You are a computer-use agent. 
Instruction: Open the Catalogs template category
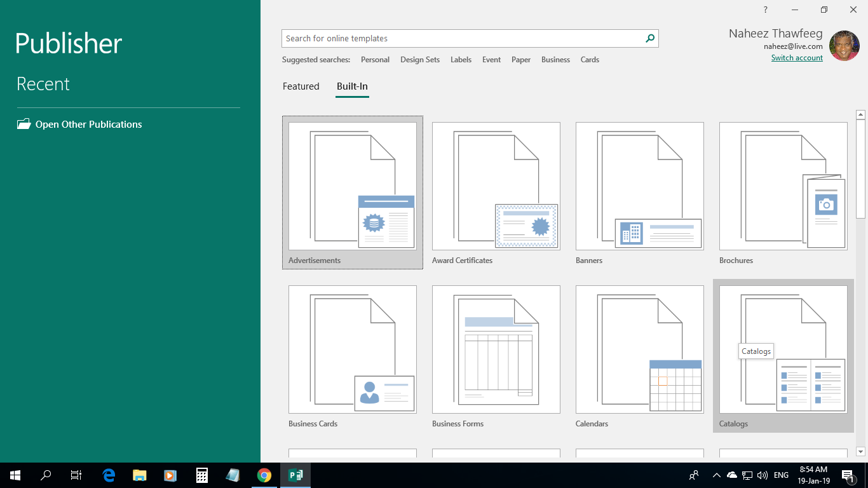tap(783, 356)
